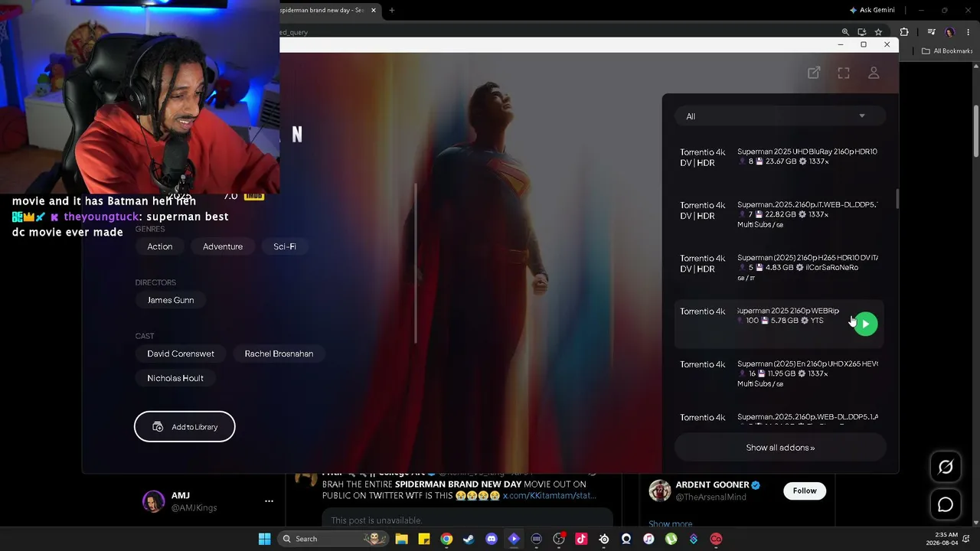
Task: Open the Stremio user profile icon
Action: click(x=874, y=73)
